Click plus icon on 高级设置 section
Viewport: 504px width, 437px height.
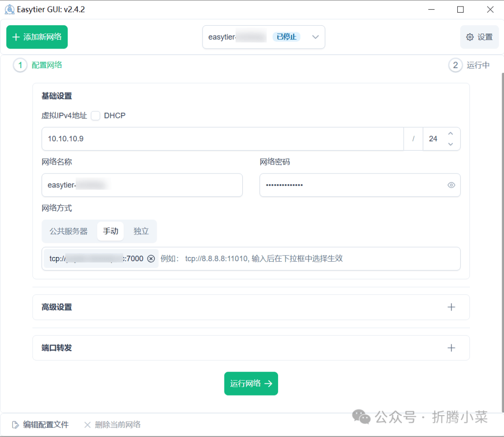tap(451, 307)
